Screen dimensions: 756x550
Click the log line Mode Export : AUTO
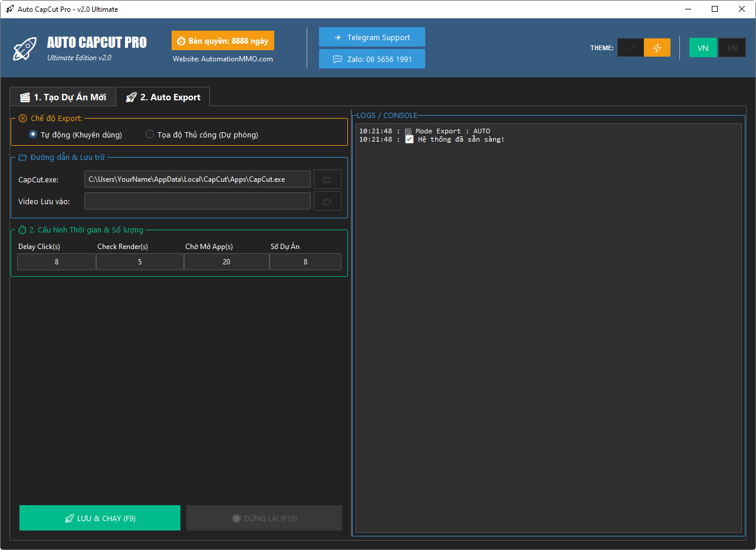pyautogui.click(x=425, y=131)
